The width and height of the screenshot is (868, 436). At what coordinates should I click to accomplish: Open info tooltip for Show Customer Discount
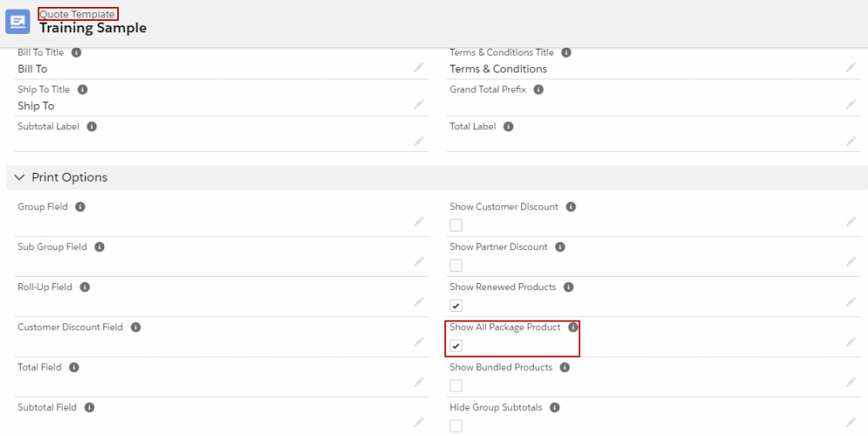(x=571, y=207)
